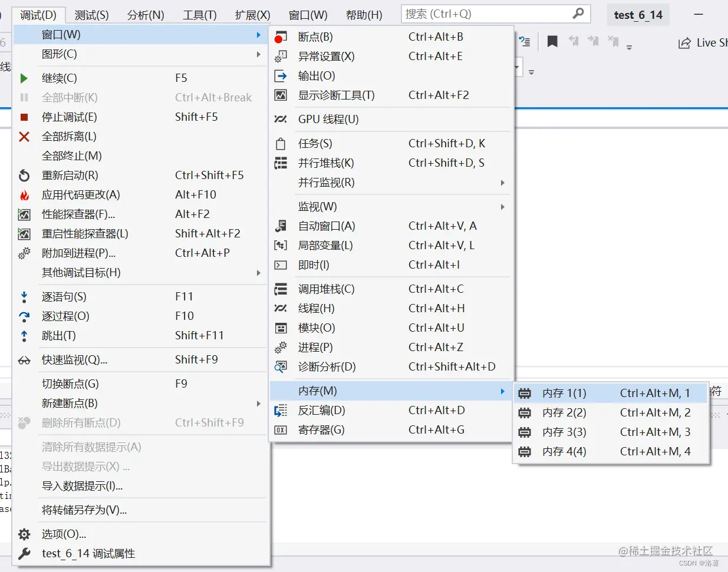Viewport: 728px width, 572px height.
Task: Expand the 内存(M) submenu arrow
Action: pyautogui.click(x=502, y=391)
